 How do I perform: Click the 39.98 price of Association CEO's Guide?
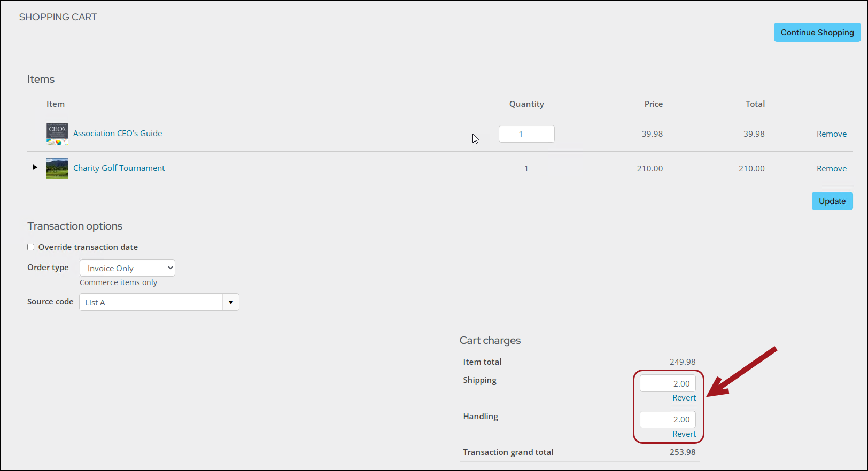coord(652,134)
